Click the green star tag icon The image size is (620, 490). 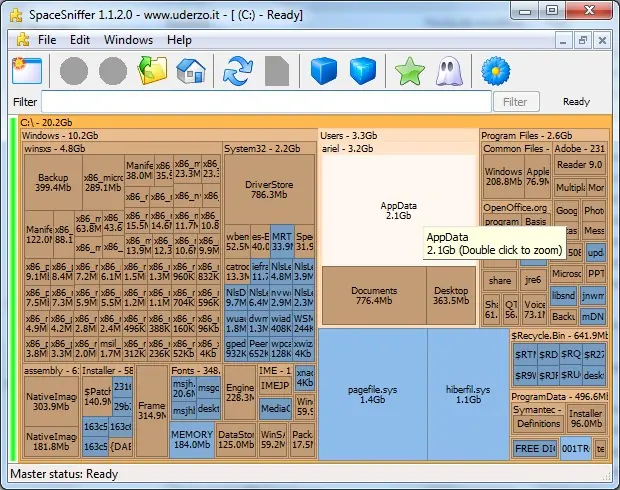[410, 71]
